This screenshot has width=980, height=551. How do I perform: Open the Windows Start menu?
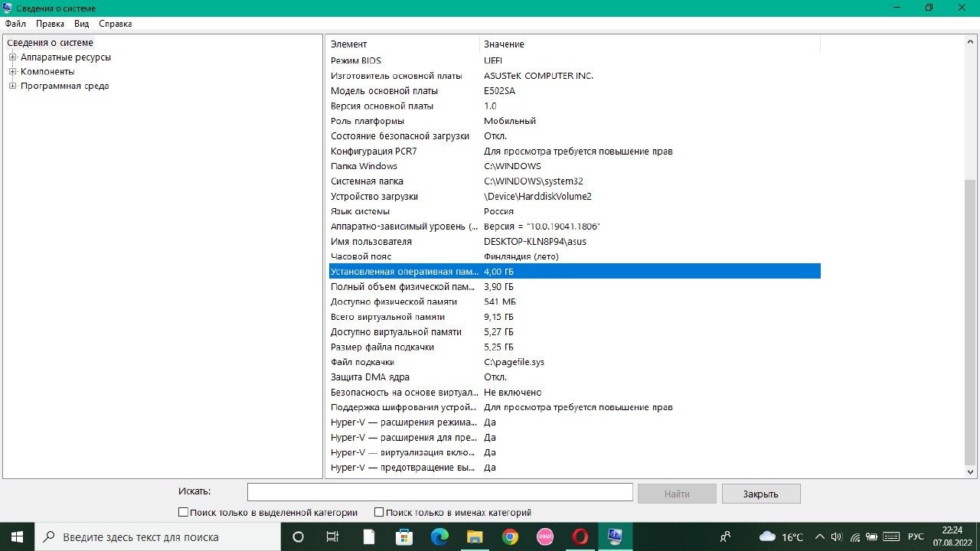(x=17, y=536)
